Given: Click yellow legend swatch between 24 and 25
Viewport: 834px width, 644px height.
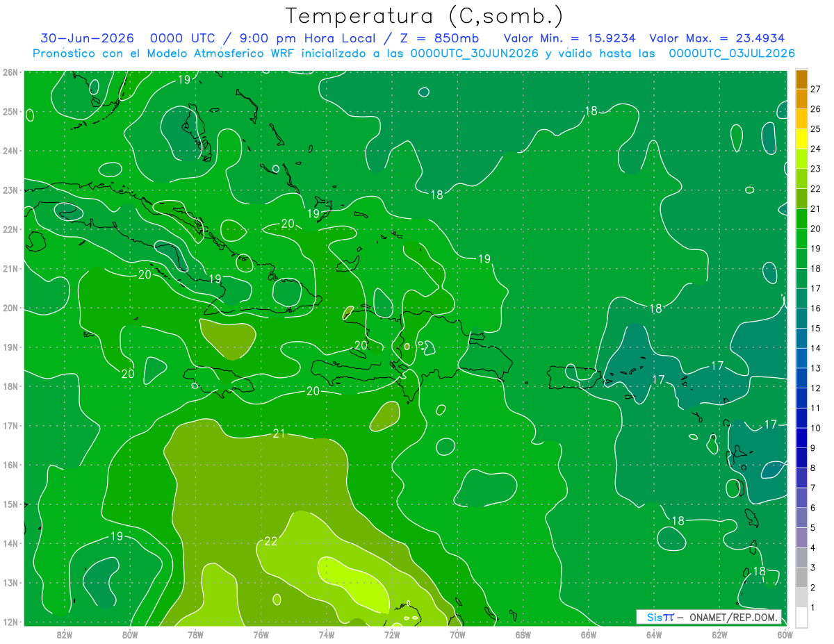Looking at the screenshot, I should 801,139.
